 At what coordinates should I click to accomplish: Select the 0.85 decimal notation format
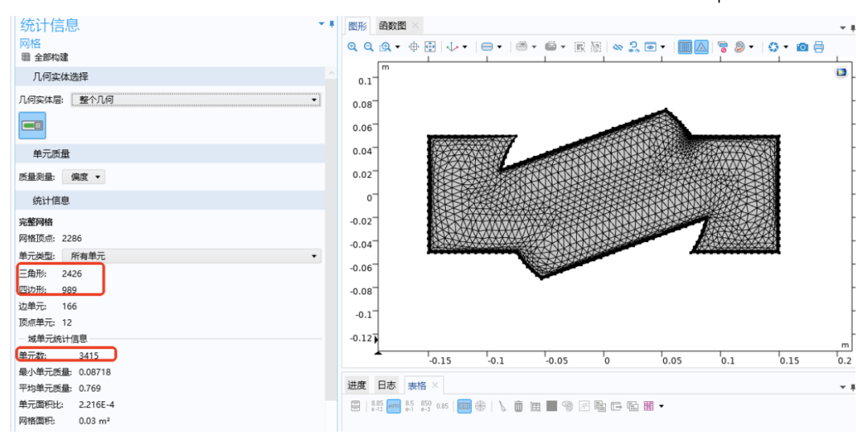coord(442,406)
